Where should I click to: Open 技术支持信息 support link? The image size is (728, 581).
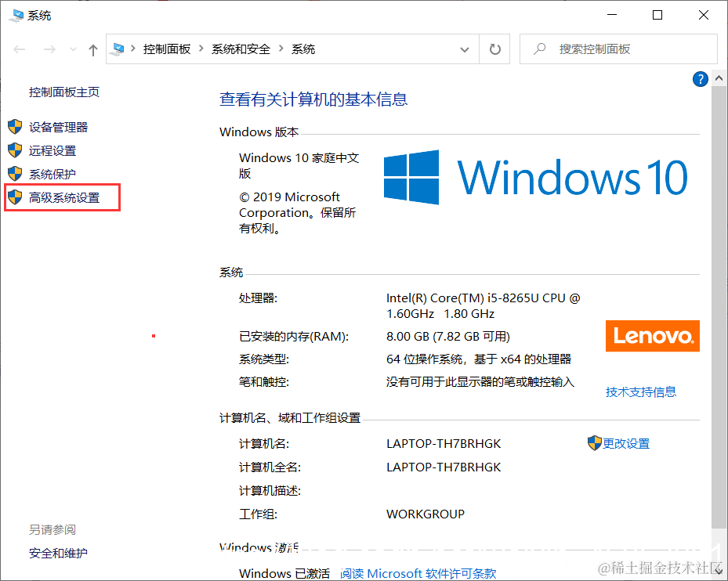(641, 392)
